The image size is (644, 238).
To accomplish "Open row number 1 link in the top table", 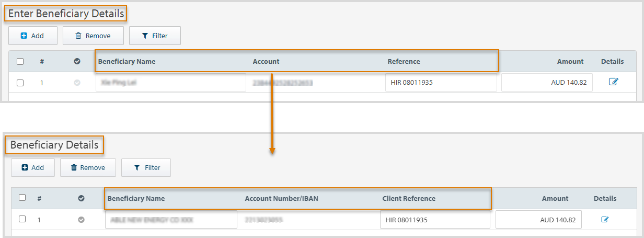I will pos(42,83).
